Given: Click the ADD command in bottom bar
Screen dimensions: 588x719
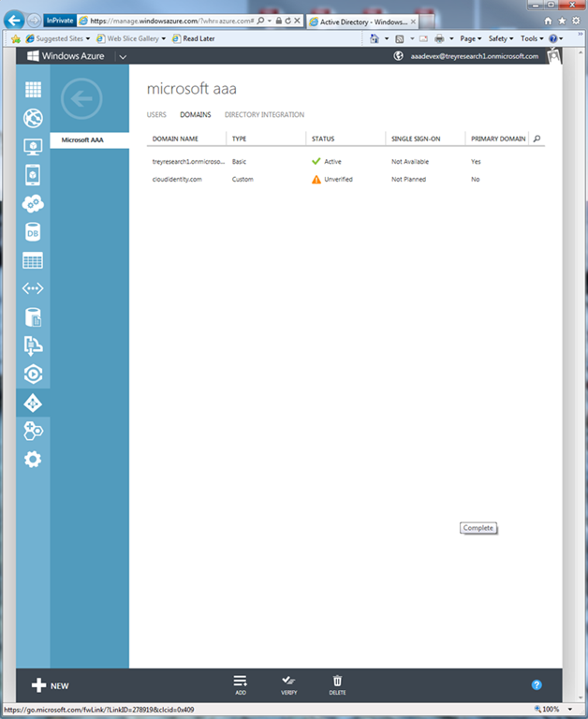Looking at the screenshot, I should (x=241, y=684).
